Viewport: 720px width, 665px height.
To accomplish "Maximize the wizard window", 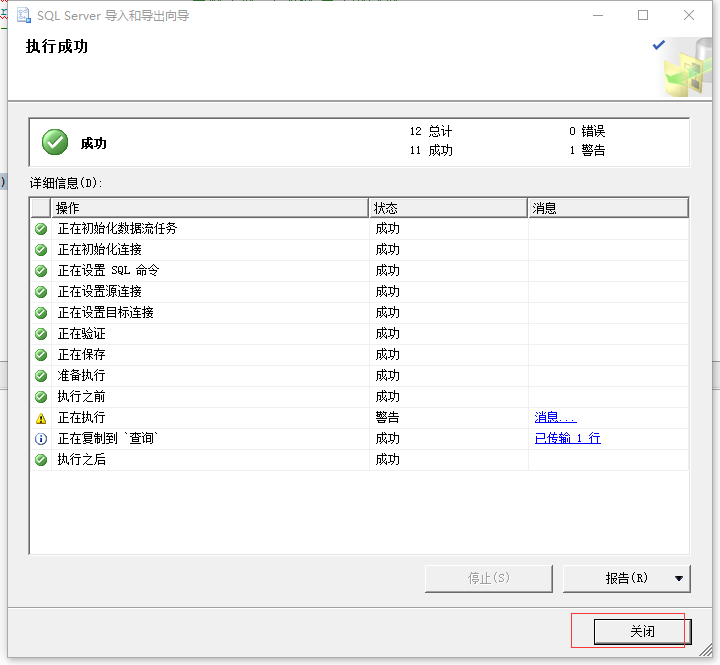I will point(643,15).
